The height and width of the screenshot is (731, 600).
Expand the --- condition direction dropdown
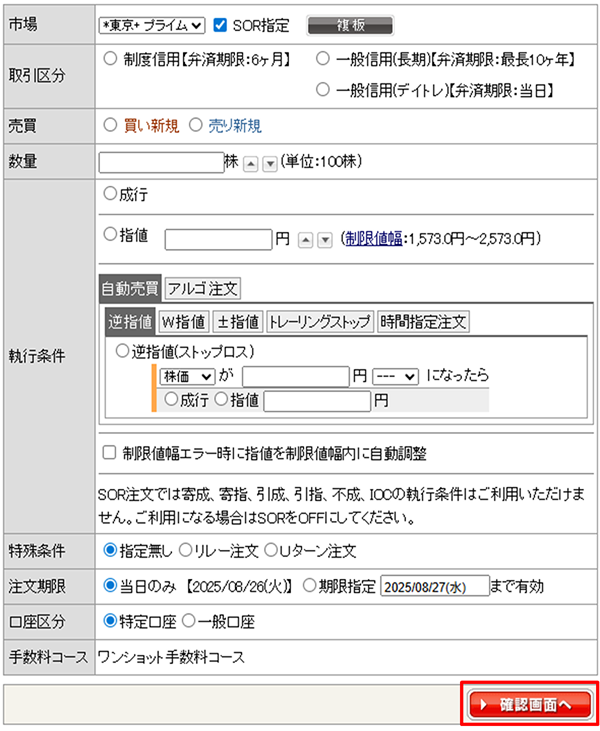(395, 376)
